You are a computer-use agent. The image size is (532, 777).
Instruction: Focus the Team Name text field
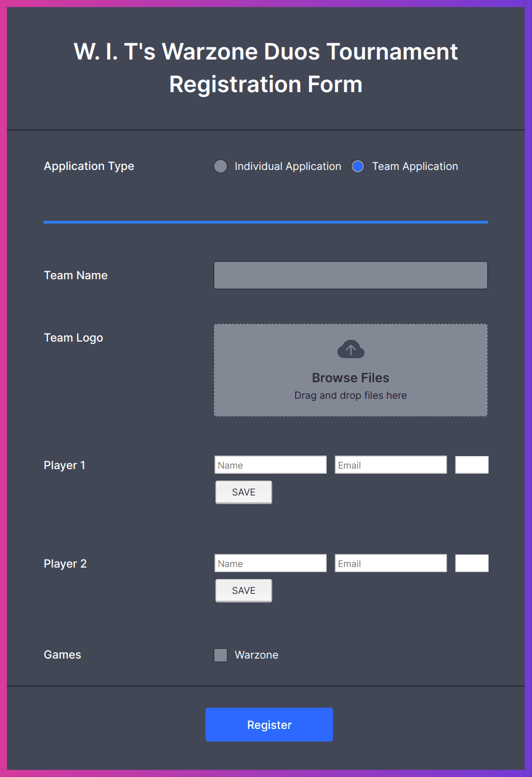350,275
